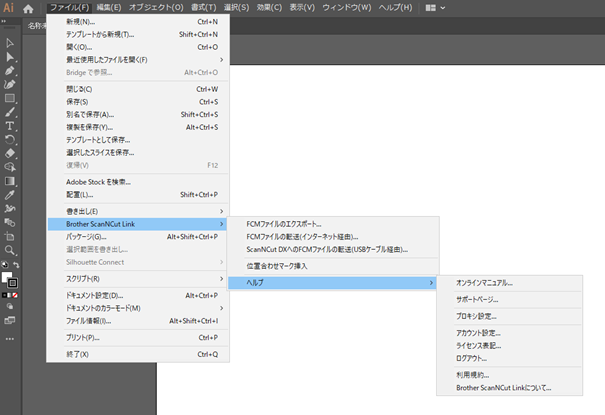The height and width of the screenshot is (415, 605).
Task: Select the Type tool
Action: point(10,126)
